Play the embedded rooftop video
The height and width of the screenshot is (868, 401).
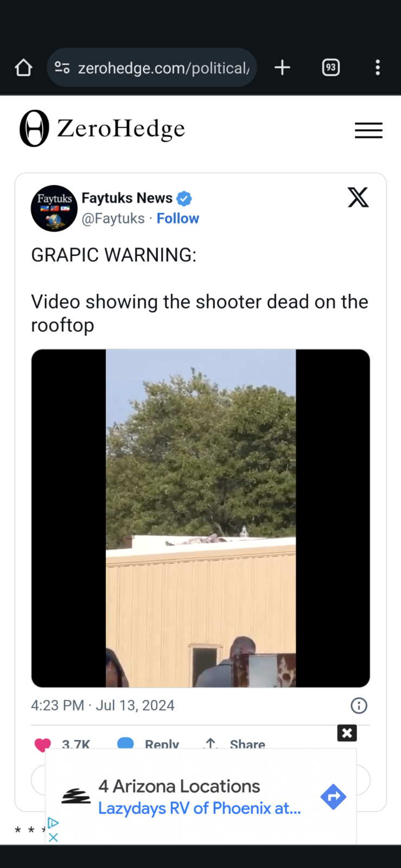point(201,518)
